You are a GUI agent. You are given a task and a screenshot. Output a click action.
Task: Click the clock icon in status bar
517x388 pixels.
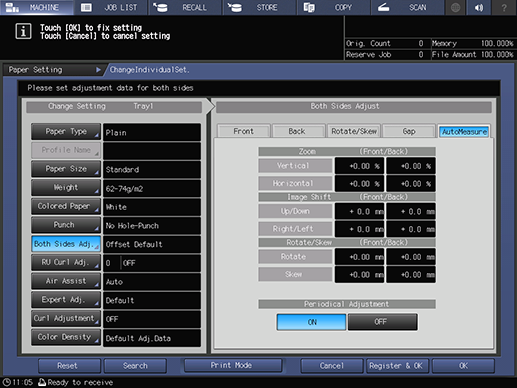6,382
